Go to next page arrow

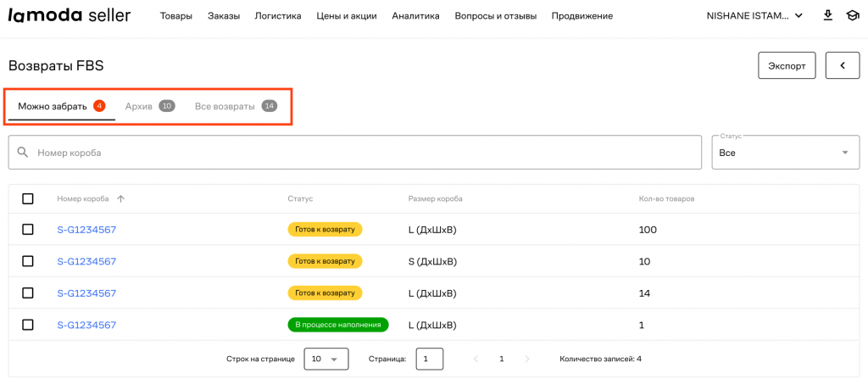point(527,359)
